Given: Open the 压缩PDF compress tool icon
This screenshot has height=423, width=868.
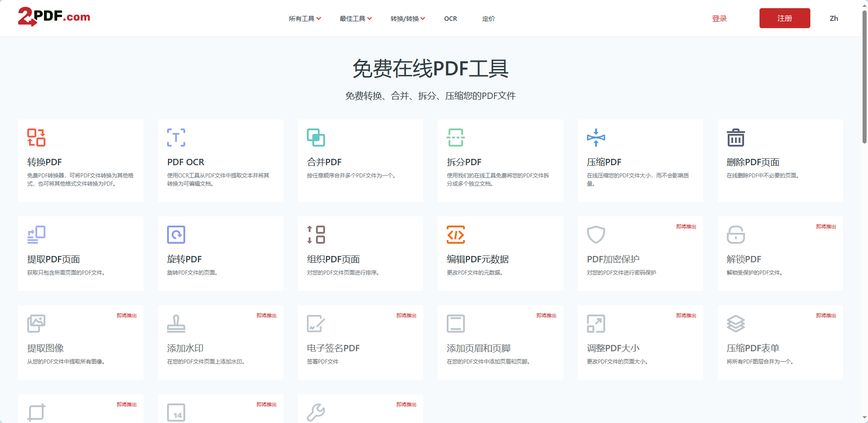Looking at the screenshot, I should point(596,137).
